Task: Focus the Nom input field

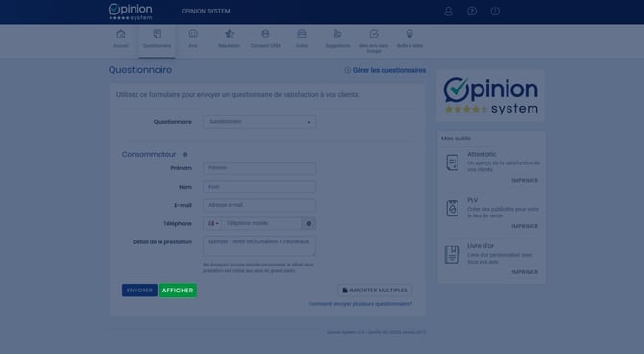Action: [260, 187]
